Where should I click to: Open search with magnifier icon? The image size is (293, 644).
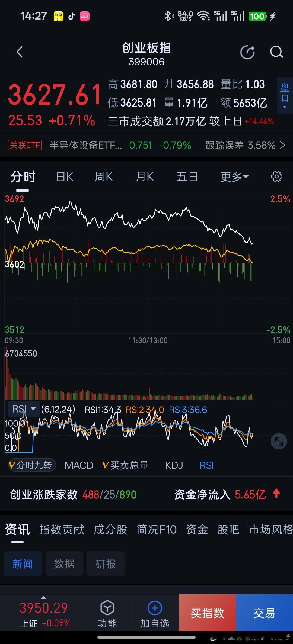pos(276,52)
